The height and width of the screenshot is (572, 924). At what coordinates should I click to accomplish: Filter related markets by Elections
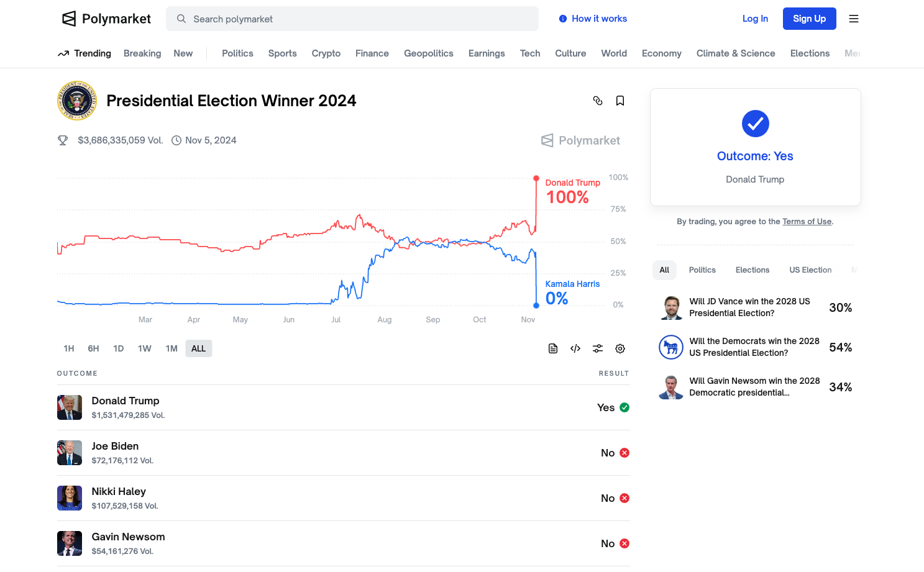click(752, 270)
